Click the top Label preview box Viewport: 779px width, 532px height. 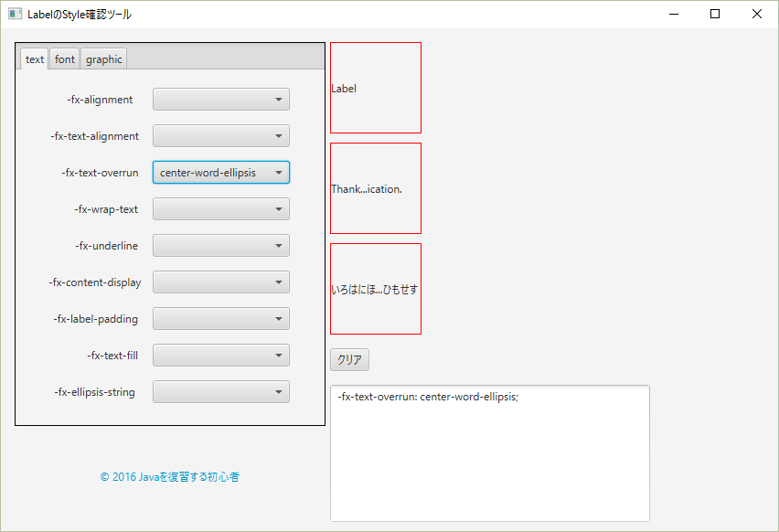coord(375,87)
